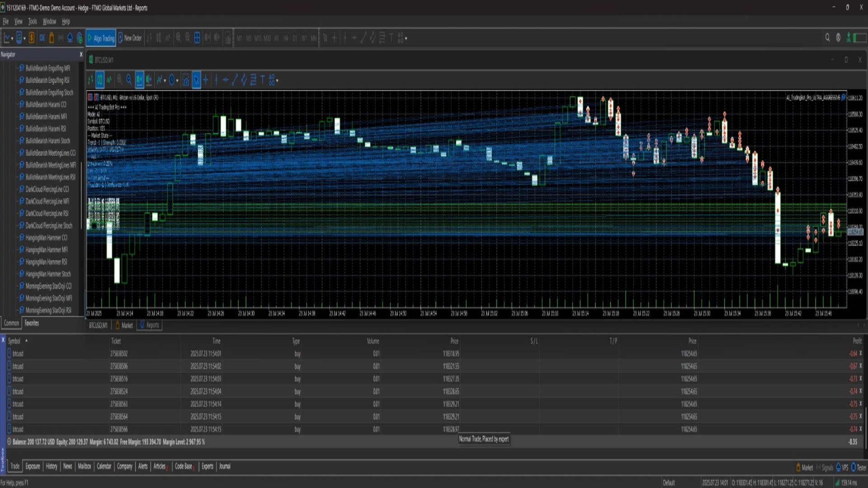Toggle the Algo Trading button
Viewport: 868px width, 488px height.
click(101, 38)
